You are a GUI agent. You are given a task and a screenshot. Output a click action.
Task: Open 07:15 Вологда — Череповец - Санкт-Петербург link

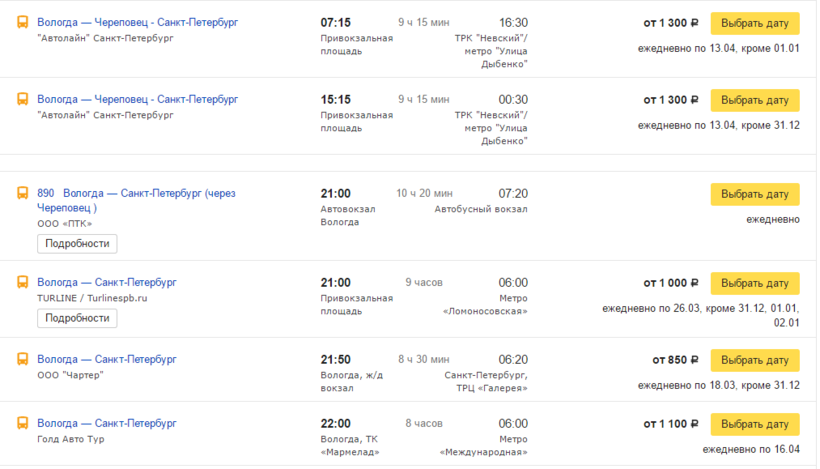tap(137, 22)
